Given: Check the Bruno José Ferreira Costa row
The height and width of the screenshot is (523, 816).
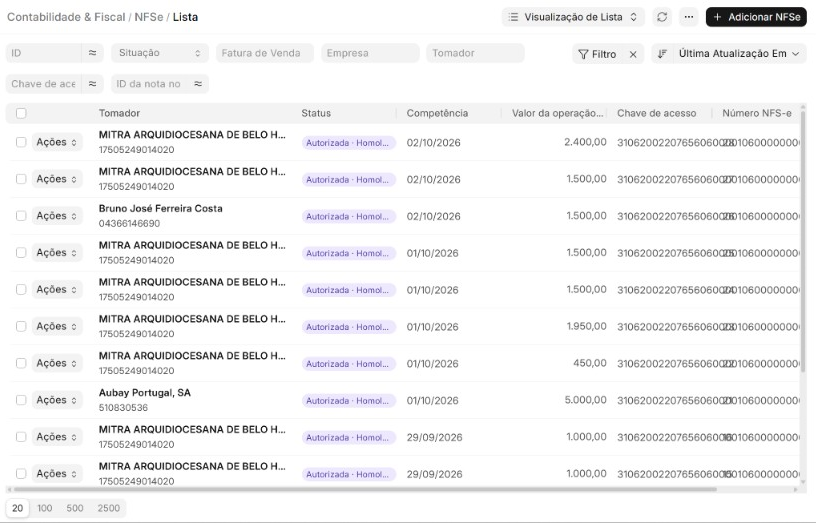Looking at the screenshot, I should pyautogui.click(x=21, y=215).
